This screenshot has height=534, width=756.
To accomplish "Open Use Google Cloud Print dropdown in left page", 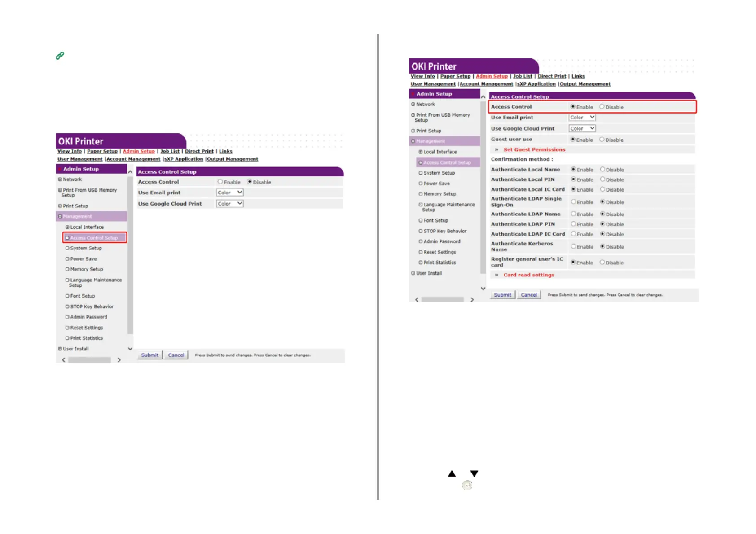I will 229,204.
